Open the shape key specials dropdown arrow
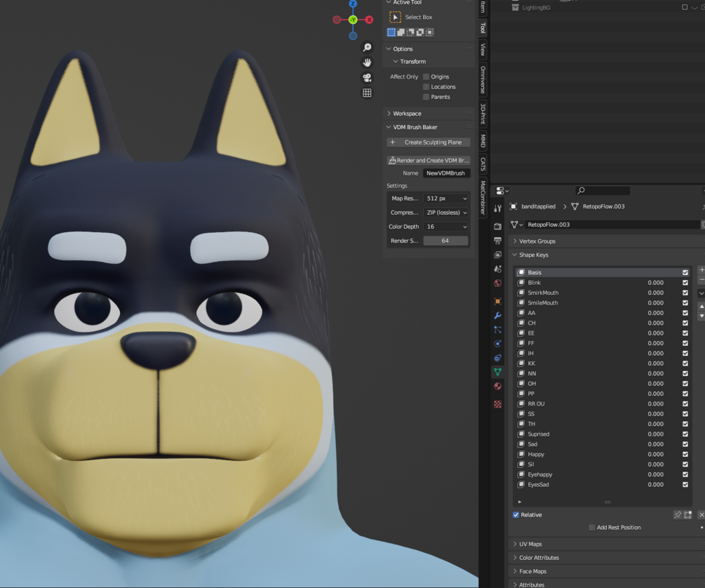 click(701, 293)
